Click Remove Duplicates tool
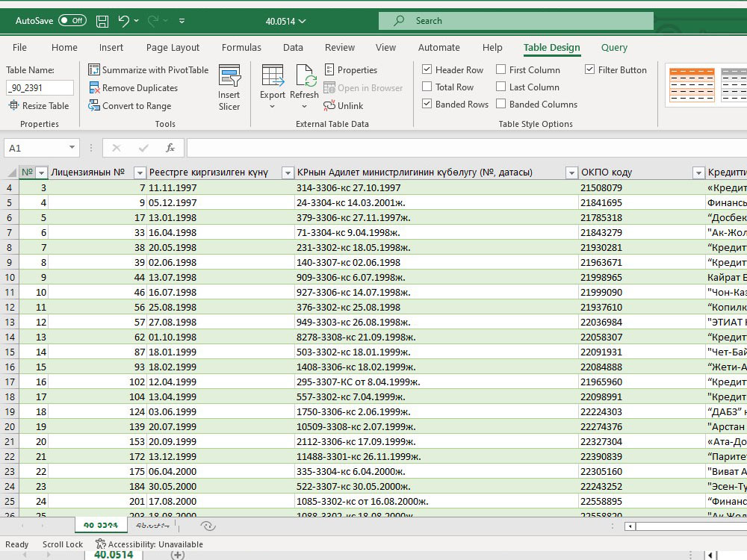The height and width of the screenshot is (560, 747). [134, 88]
